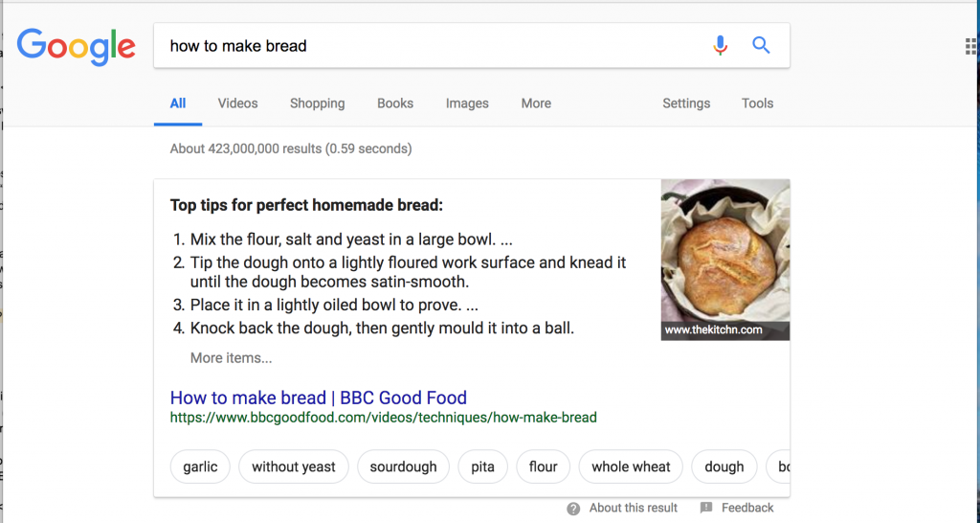Click the sourdough suggestion chip
980x523 pixels.
click(403, 467)
